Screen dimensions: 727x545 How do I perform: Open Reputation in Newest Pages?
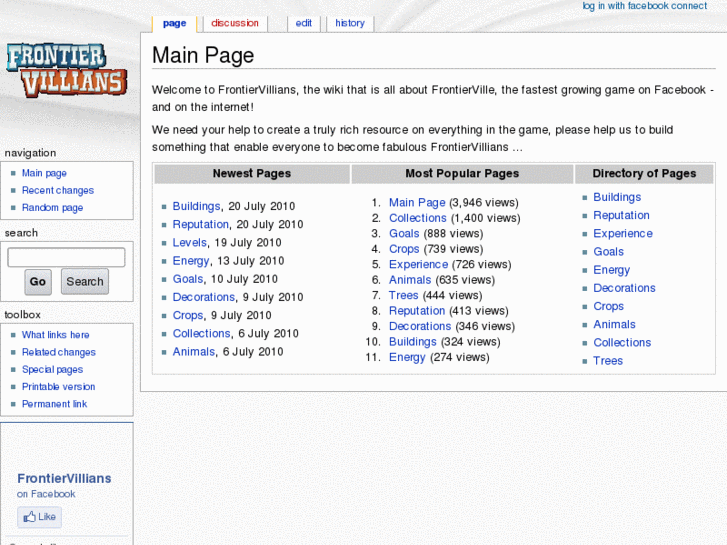tap(201, 224)
